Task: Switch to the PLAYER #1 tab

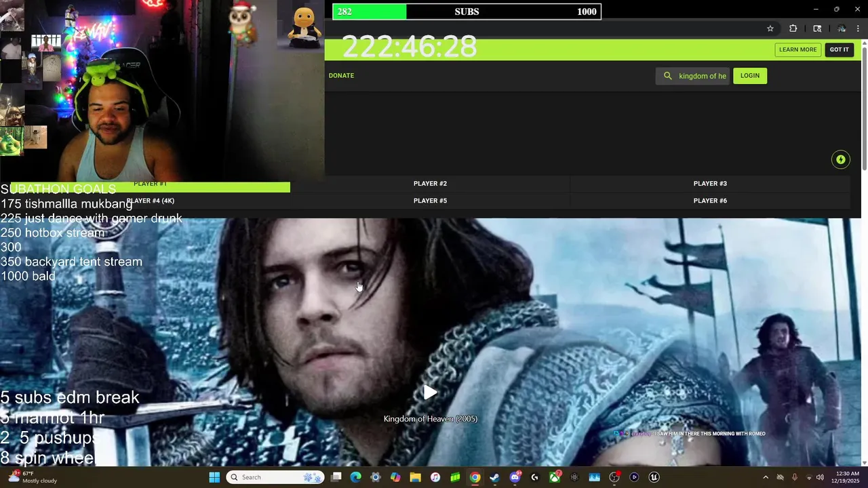Action: [150, 184]
